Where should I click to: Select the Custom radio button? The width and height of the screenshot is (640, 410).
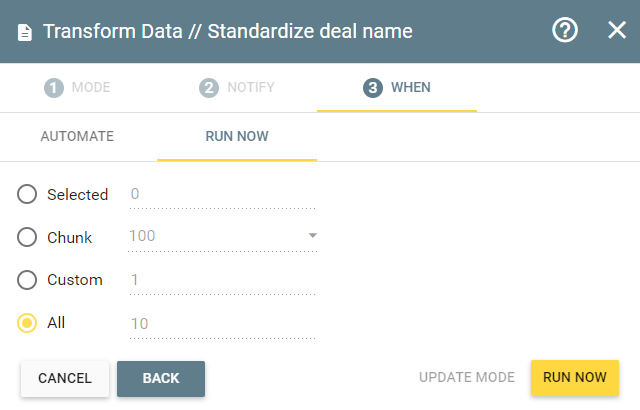(27, 280)
